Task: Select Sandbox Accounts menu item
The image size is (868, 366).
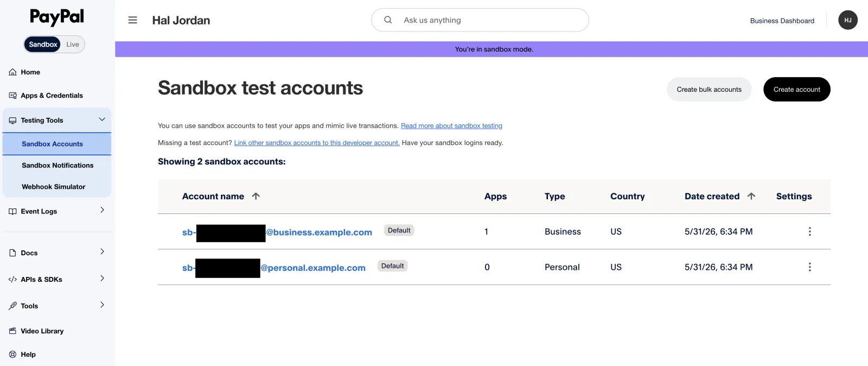Action: point(57,144)
